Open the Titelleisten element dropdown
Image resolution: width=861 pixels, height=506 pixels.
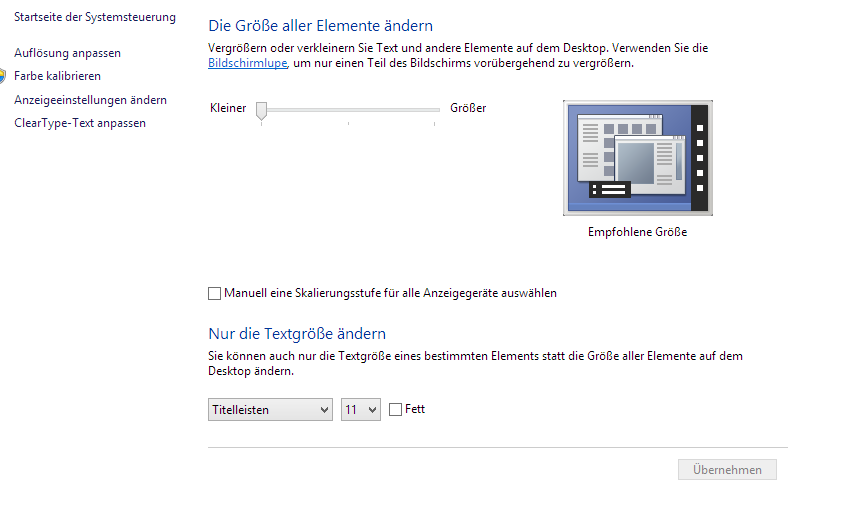pyautogui.click(x=270, y=410)
